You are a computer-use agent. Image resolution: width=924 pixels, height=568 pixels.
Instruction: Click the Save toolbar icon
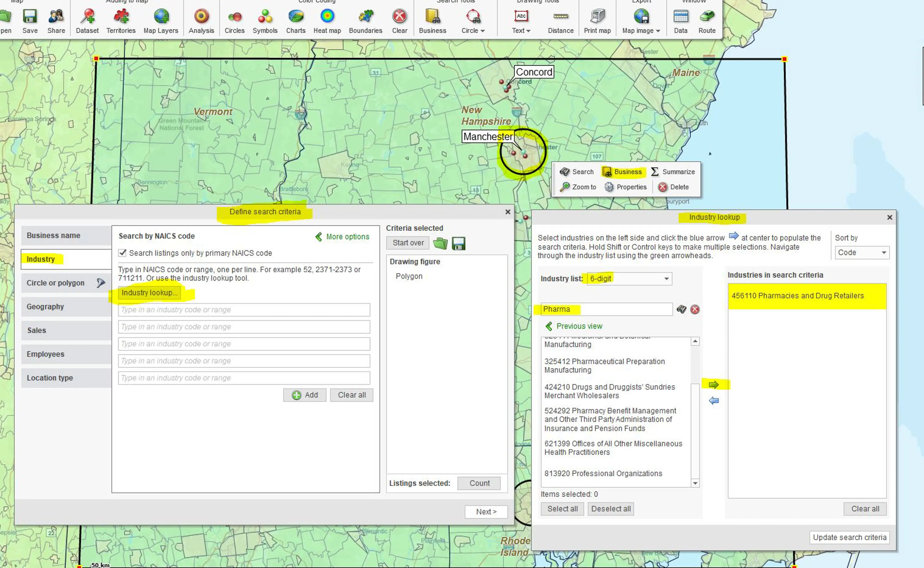click(30, 16)
